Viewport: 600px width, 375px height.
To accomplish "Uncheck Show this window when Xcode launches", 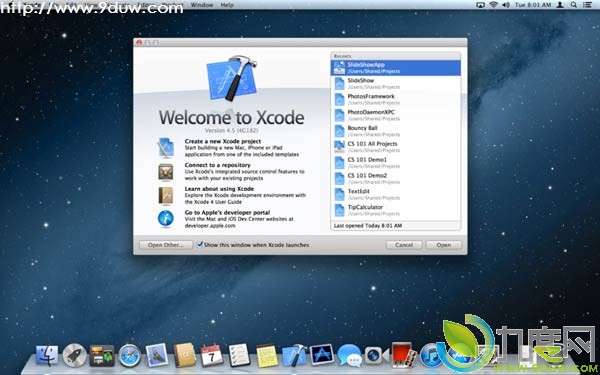I will 200,245.
